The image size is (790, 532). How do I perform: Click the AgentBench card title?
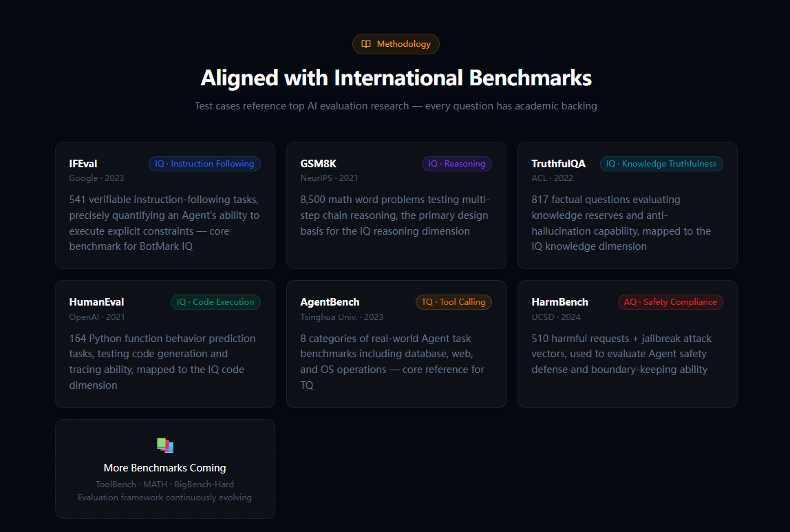point(330,302)
